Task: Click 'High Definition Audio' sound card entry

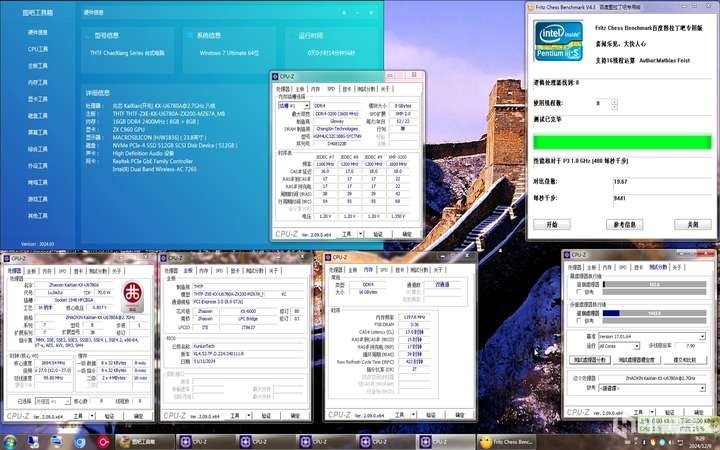Action: (x=143, y=153)
